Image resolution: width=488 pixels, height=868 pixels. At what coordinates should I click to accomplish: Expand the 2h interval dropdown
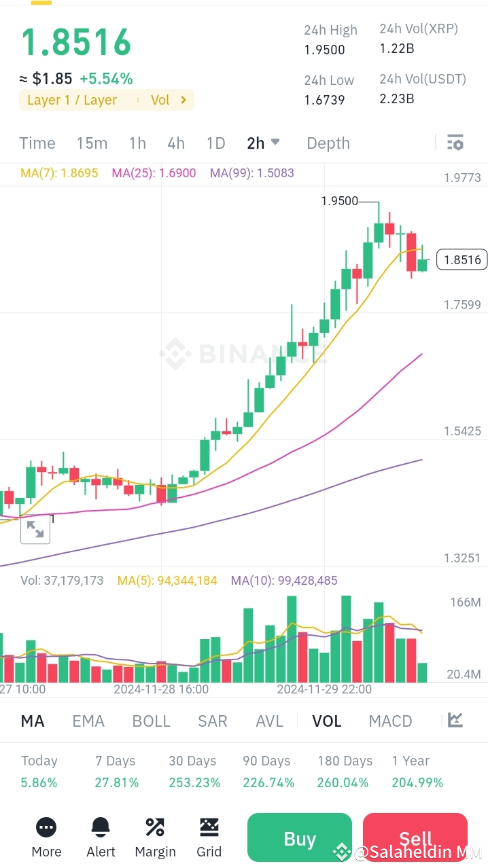tap(264, 143)
